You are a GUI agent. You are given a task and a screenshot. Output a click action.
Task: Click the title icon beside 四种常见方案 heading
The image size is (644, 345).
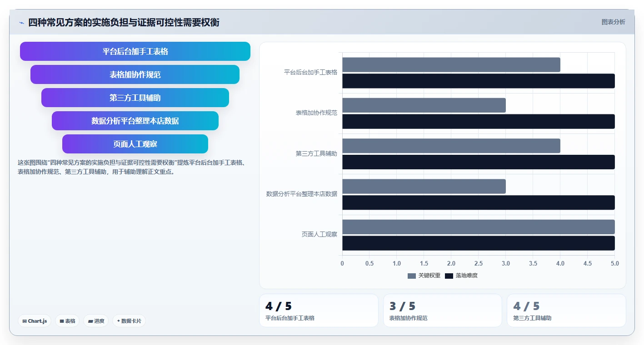point(21,23)
